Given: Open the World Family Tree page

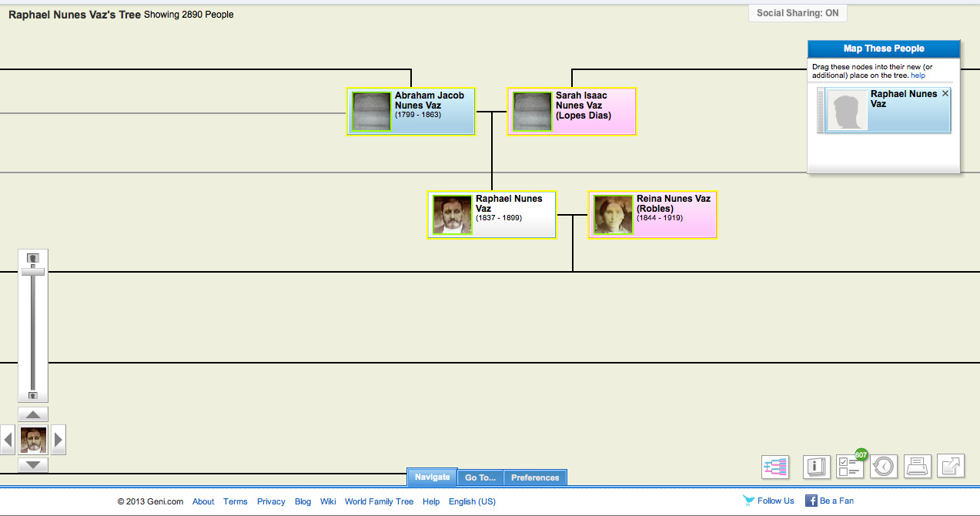Looking at the screenshot, I should [x=379, y=501].
